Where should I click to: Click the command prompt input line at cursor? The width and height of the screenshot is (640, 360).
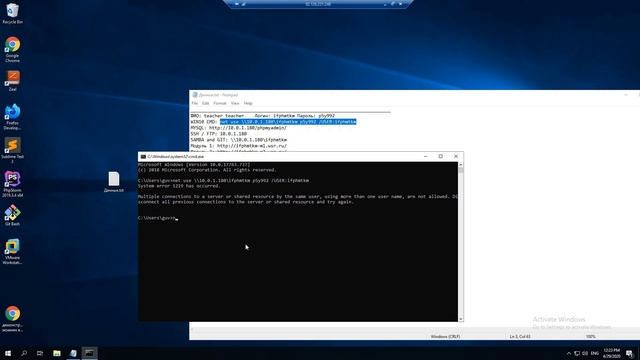coord(158,218)
